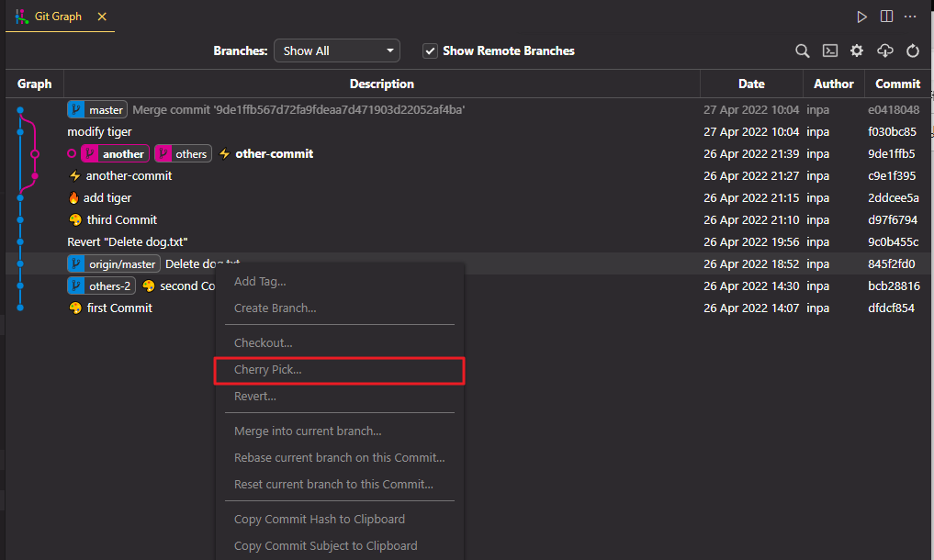934x560 pixels.
Task: Select the Revert "Delete dog.txt" commit
Action: coord(468,241)
